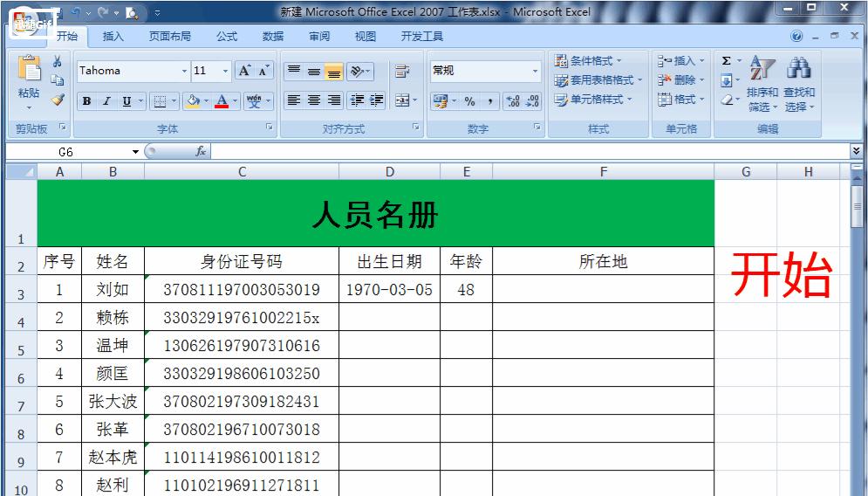This screenshot has width=868, height=496.
Task: Click the 删除 cells button
Action: click(681, 79)
